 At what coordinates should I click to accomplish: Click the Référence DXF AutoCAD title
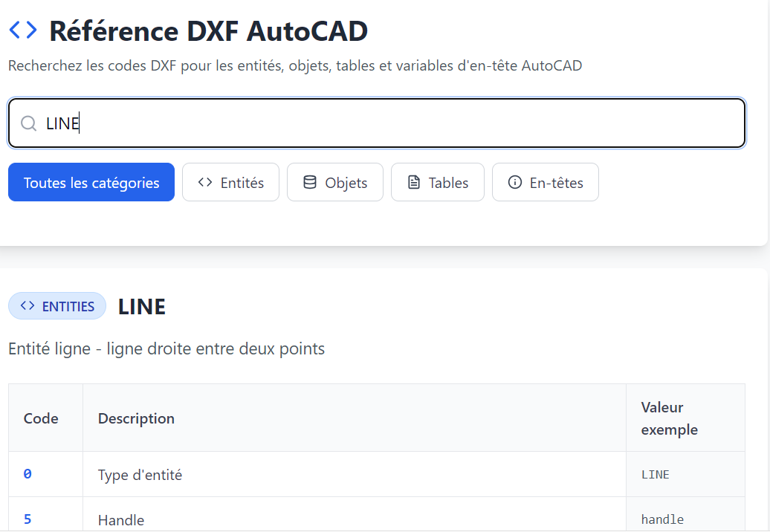point(209,31)
